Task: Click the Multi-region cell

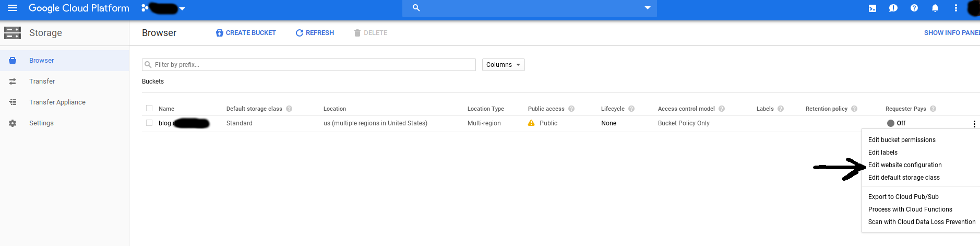Action: (484, 123)
